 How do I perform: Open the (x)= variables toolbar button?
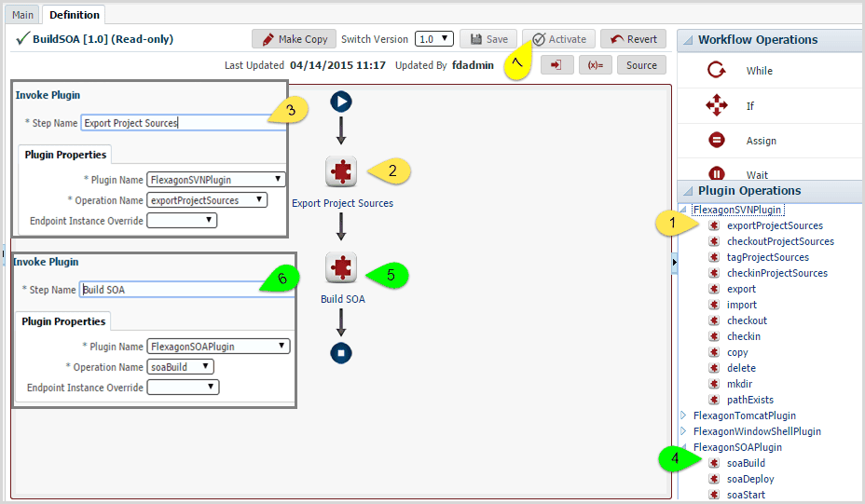596,65
